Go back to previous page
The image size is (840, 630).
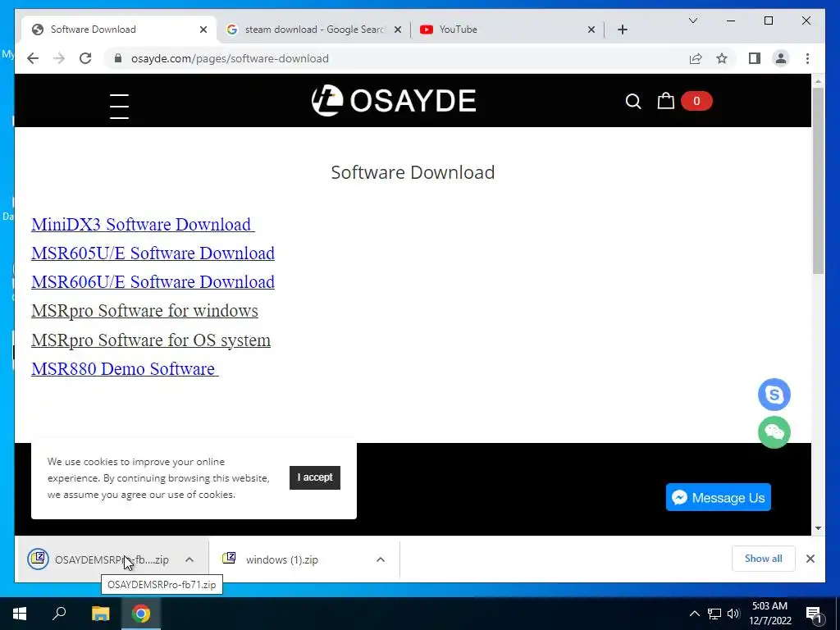pyautogui.click(x=33, y=58)
